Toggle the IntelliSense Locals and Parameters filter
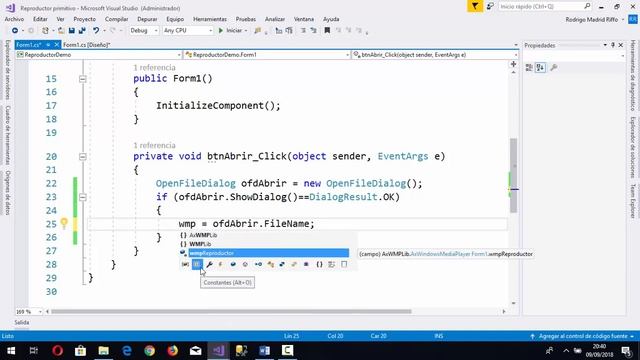 tap(185, 264)
